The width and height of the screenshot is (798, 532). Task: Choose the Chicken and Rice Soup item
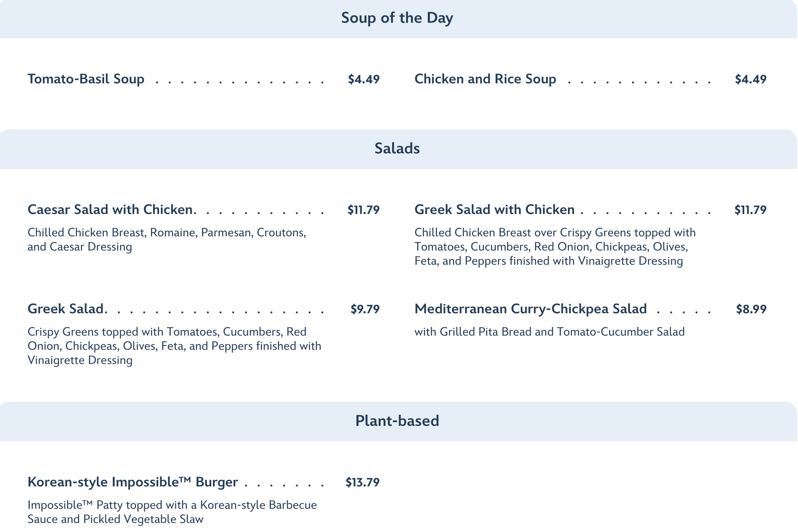485,79
